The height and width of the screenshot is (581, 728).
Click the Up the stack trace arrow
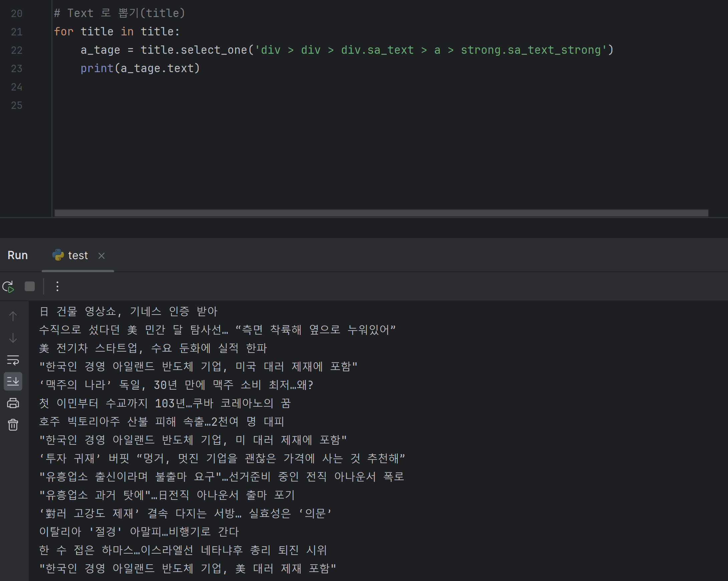click(x=13, y=316)
